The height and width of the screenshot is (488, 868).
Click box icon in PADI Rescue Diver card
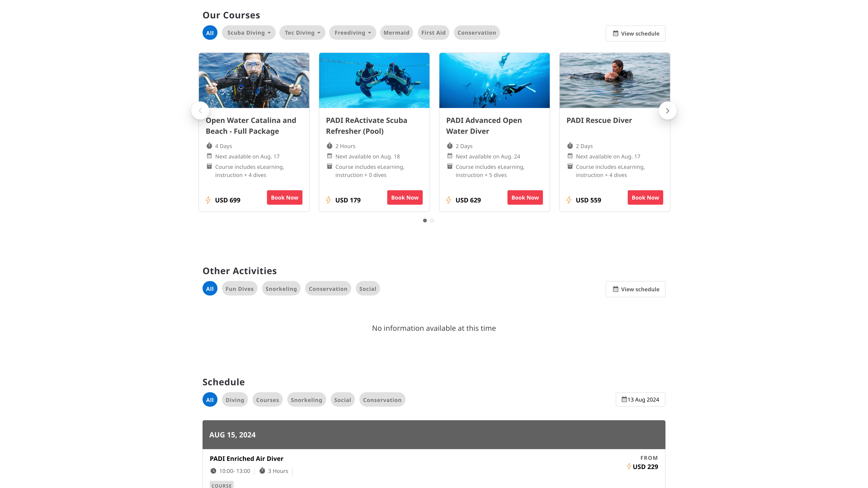click(570, 166)
